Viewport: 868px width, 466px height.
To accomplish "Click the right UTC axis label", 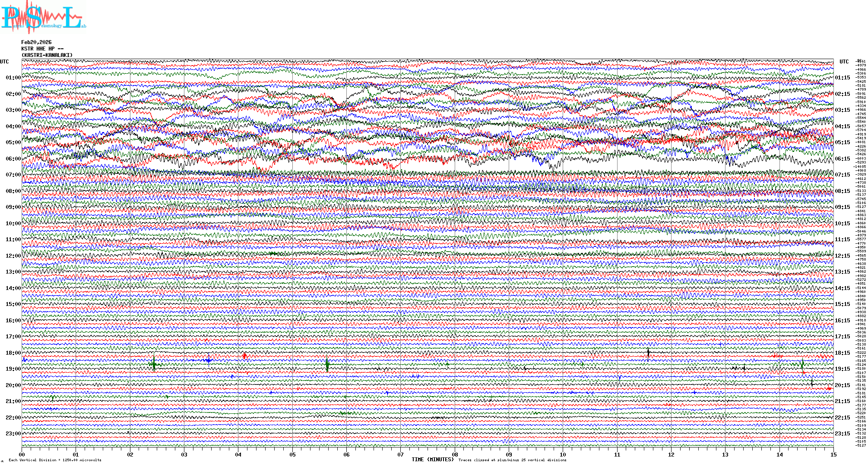I will pyautogui.click(x=844, y=62).
